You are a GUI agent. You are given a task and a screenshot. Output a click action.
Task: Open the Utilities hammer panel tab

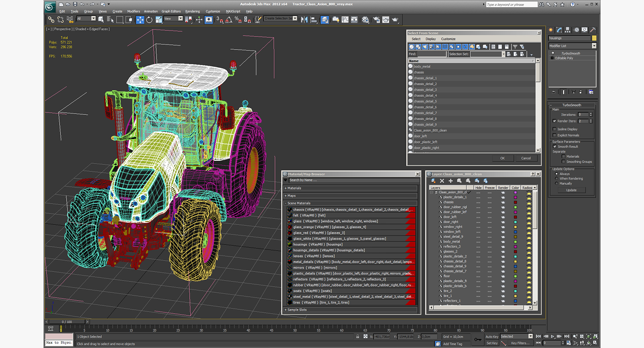pos(592,30)
